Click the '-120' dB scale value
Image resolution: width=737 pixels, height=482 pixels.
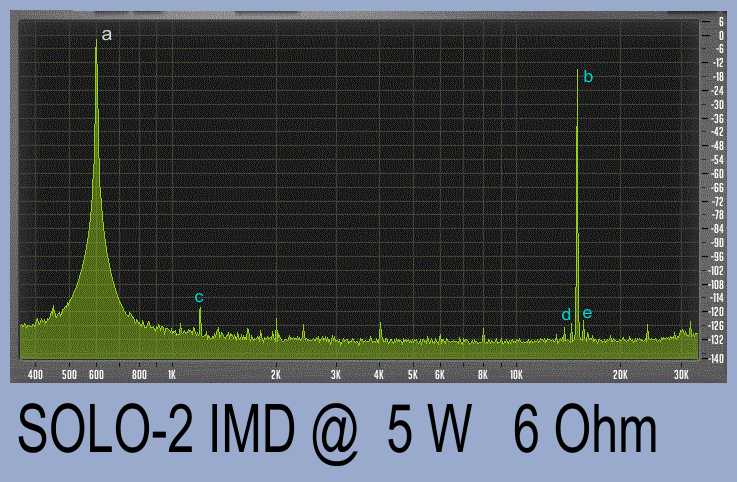[x=717, y=312]
